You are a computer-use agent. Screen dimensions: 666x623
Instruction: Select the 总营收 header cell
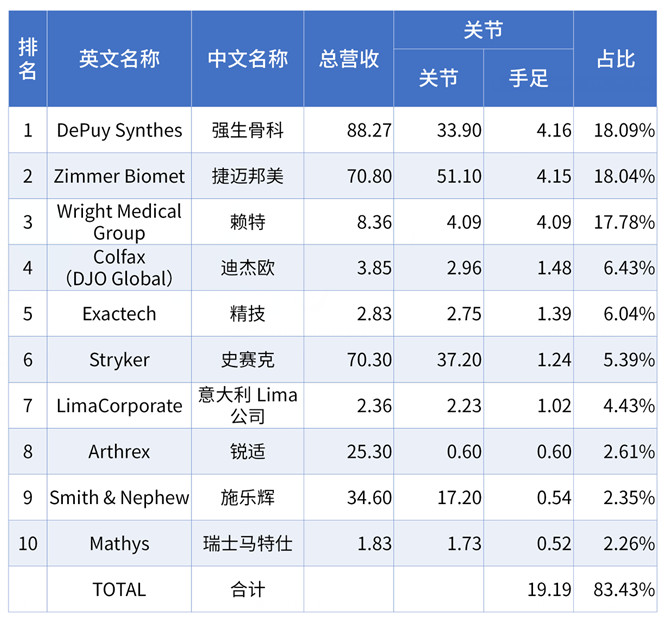click(349, 59)
